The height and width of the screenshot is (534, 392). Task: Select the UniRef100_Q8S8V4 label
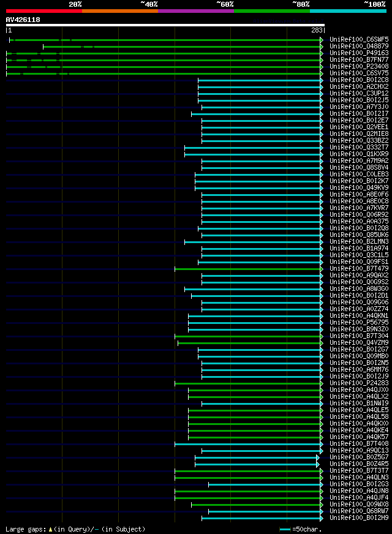pos(359,168)
